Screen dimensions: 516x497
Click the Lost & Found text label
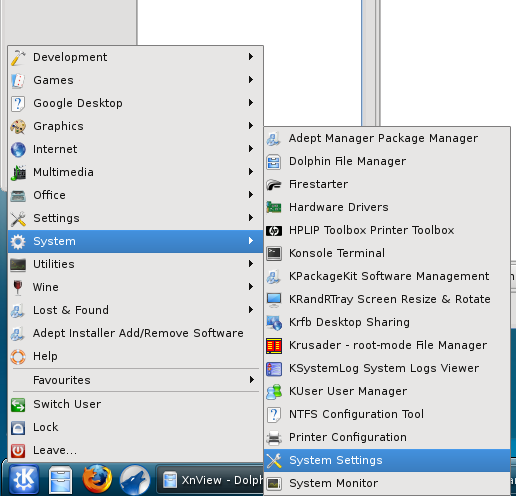[71, 310]
